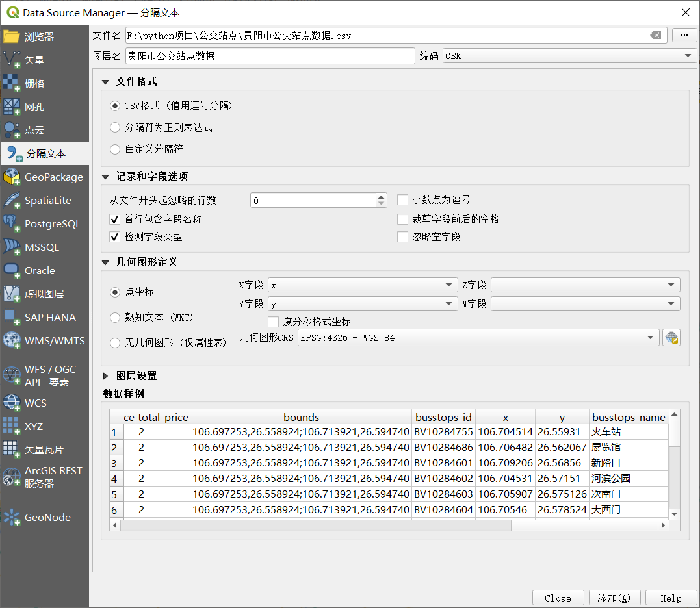Click the Close button

coord(558,598)
